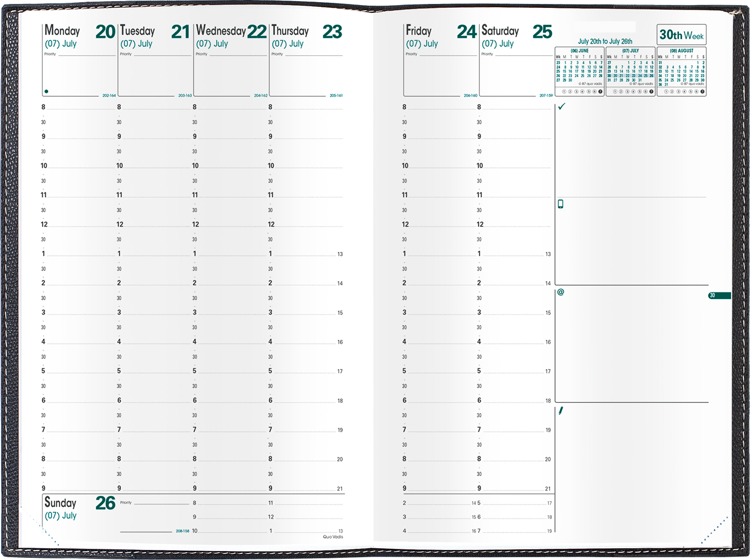Viewport: 750px width, 560px height.
Task: Click Sunday's 12 o'clock line
Action: [x=306, y=517]
